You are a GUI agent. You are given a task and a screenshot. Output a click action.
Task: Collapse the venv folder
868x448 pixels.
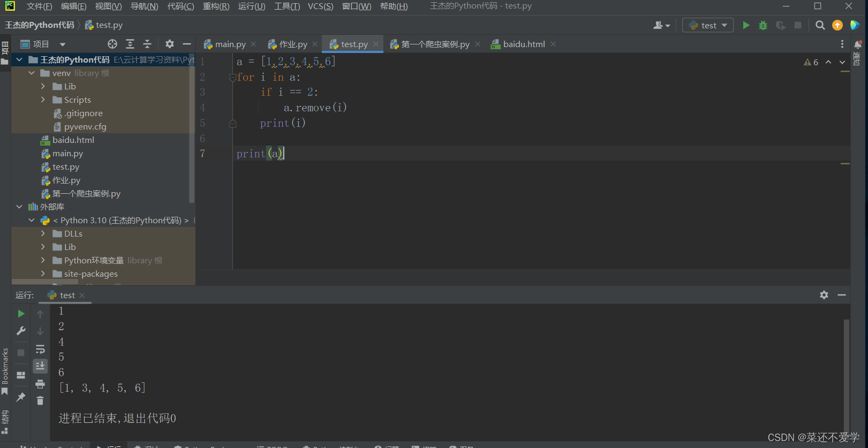click(32, 73)
